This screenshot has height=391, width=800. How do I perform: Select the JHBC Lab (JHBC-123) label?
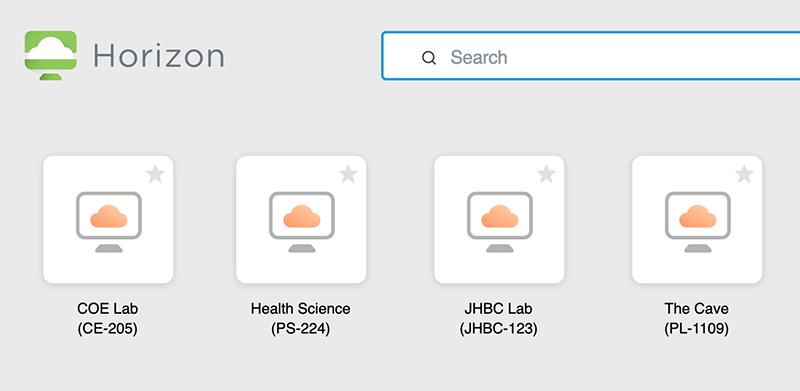498,319
